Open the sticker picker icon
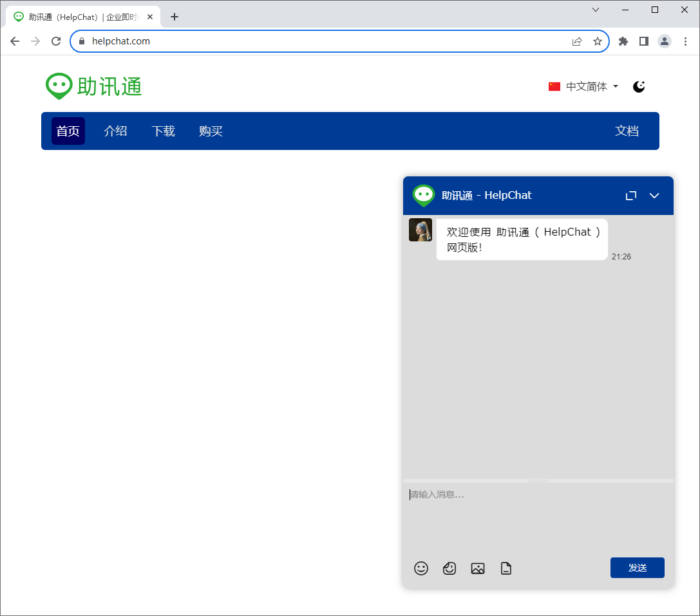Image resolution: width=700 pixels, height=616 pixels. click(x=449, y=568)
